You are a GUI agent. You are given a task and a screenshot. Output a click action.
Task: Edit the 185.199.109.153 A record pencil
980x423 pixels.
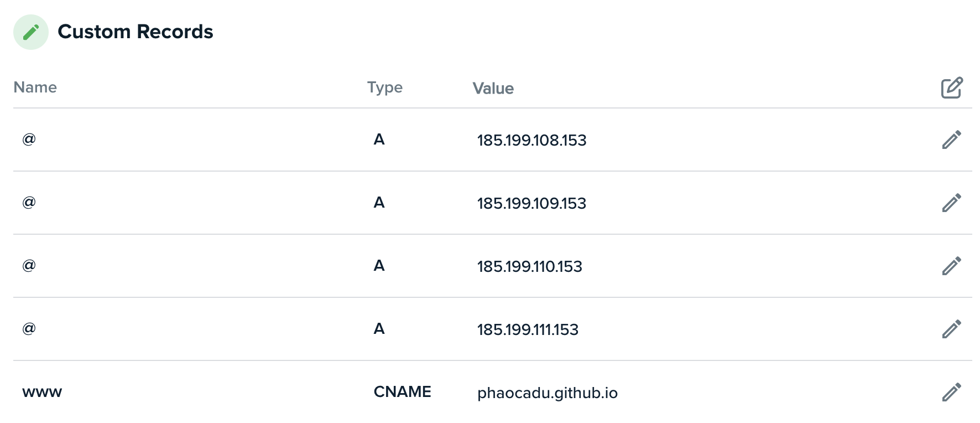click(x=952, y=203)
